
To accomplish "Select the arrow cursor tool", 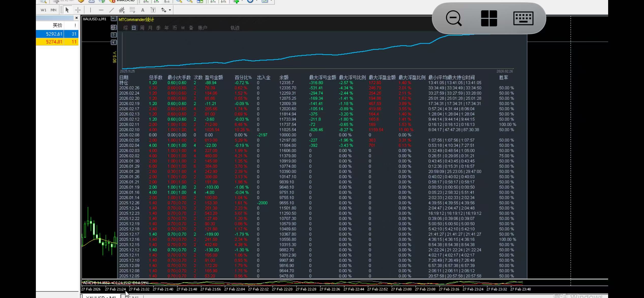I will coord(67,10).
